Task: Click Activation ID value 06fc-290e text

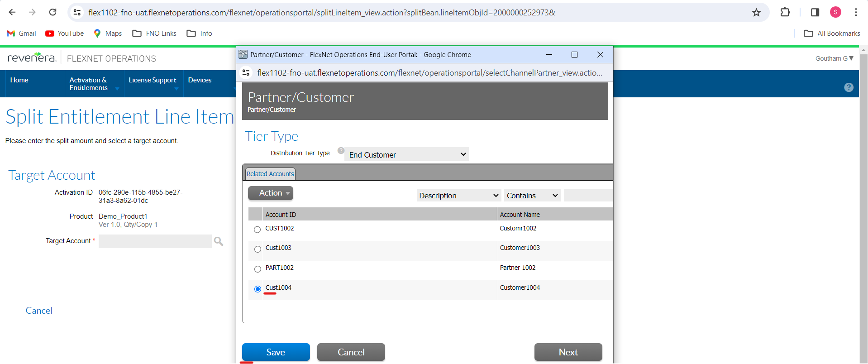Action: click(141, 196)
